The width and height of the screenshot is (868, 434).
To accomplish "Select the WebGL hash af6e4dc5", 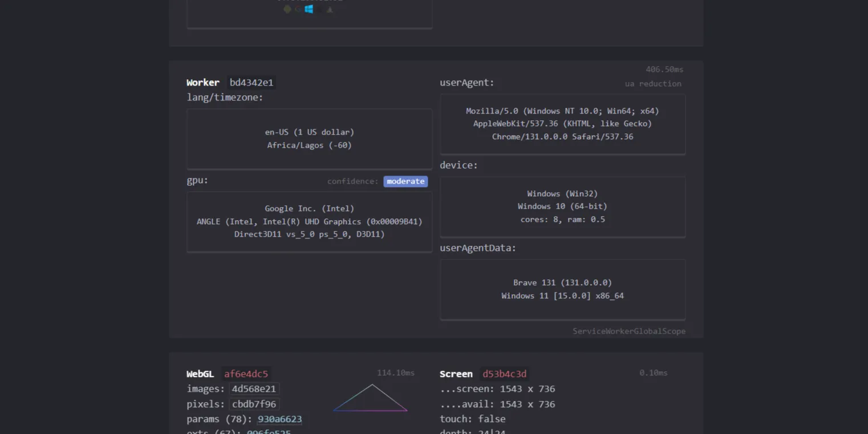I will pyautogui.click(x=246, y=374).
